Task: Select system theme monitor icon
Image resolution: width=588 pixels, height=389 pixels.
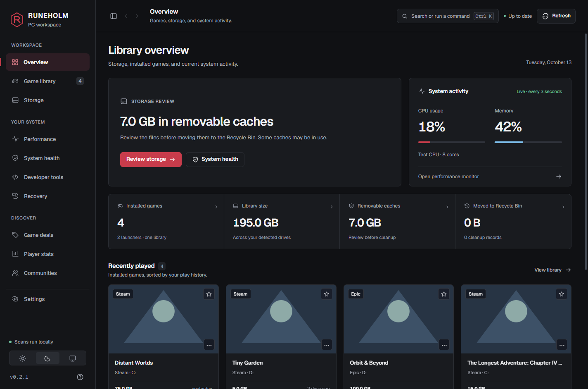Action: coord(73,358)
